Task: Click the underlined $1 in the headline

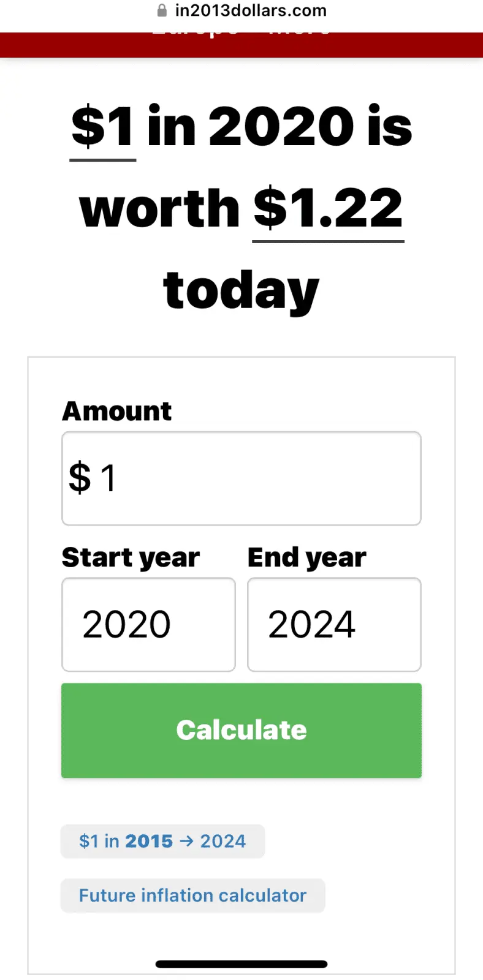Action: [103, 127]
